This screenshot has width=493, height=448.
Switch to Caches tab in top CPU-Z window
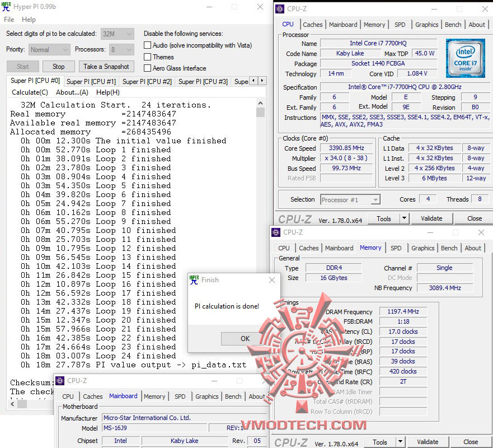[x=312, y=25]
